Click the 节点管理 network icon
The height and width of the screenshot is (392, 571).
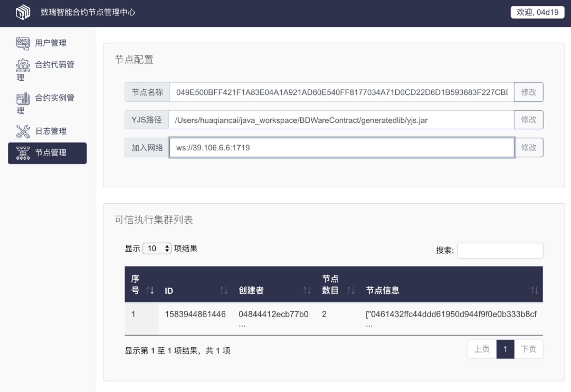coord(23,153)
